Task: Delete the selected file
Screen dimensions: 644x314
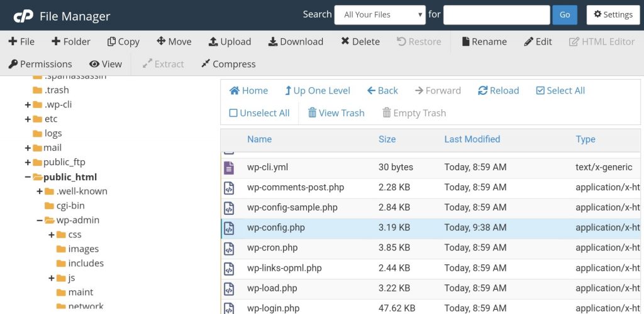Action: 360,41
